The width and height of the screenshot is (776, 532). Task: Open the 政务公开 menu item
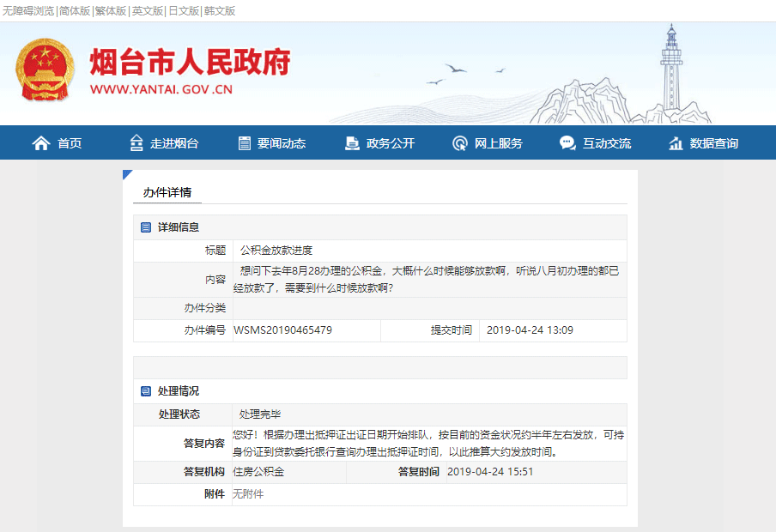point(391,143)
